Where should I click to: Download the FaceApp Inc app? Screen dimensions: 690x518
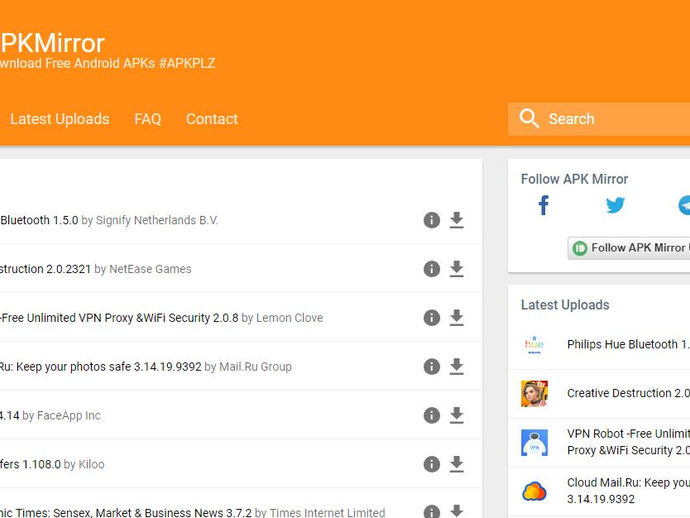[456, 415]
